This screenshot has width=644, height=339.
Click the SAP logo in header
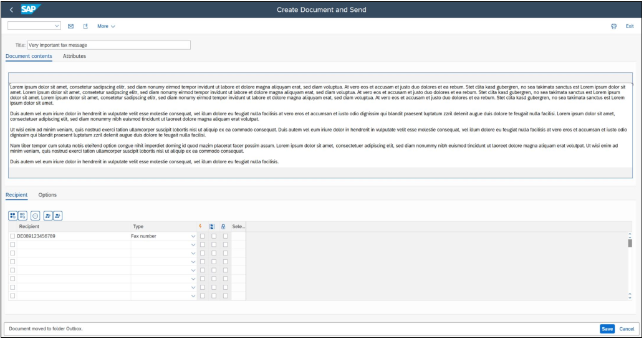(x=30, y=10)
